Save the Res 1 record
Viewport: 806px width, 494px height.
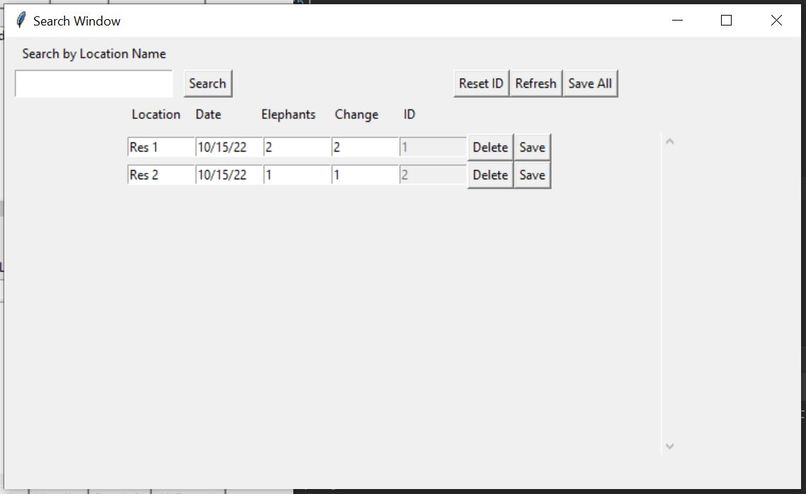(x=532, y=148)
